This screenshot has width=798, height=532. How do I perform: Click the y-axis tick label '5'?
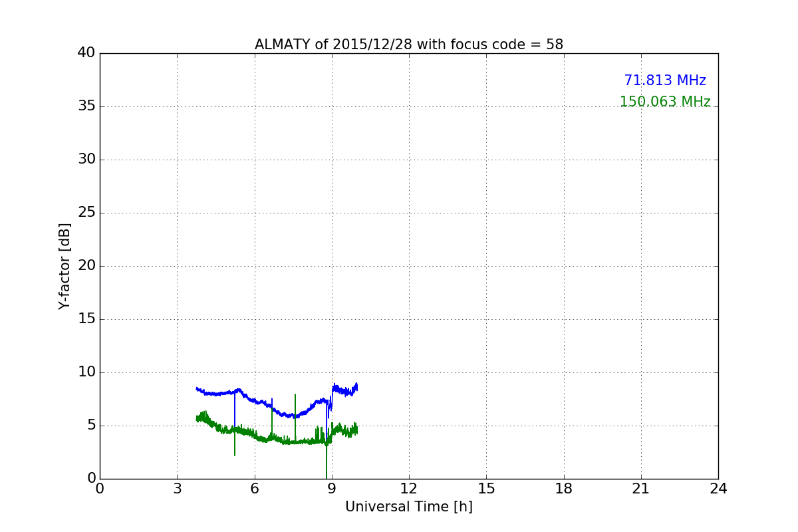[90, 426]
